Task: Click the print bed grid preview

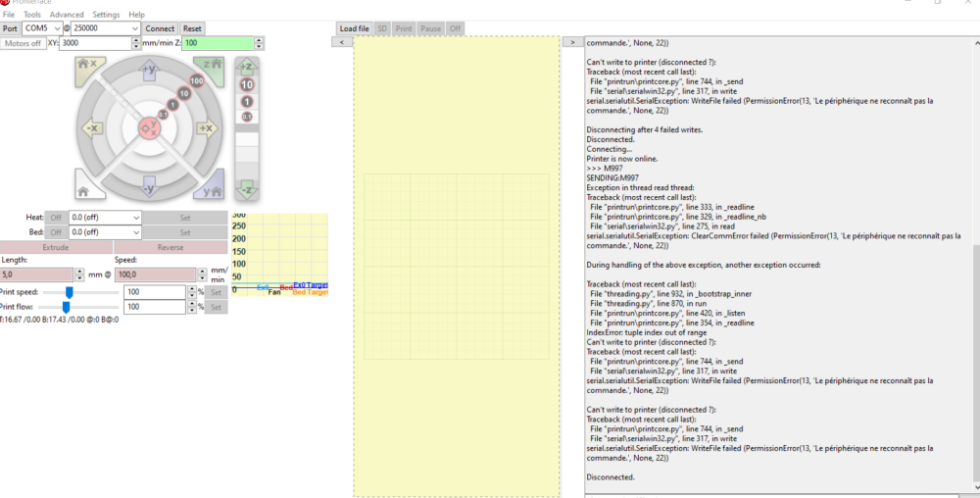Action: coord(457,267)
